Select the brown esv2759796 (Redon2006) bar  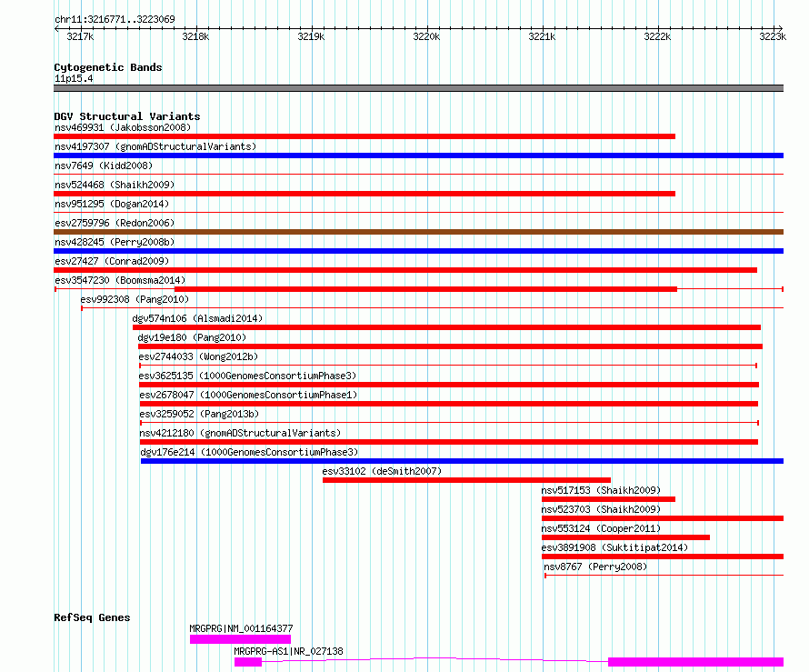tap(418, 232)
